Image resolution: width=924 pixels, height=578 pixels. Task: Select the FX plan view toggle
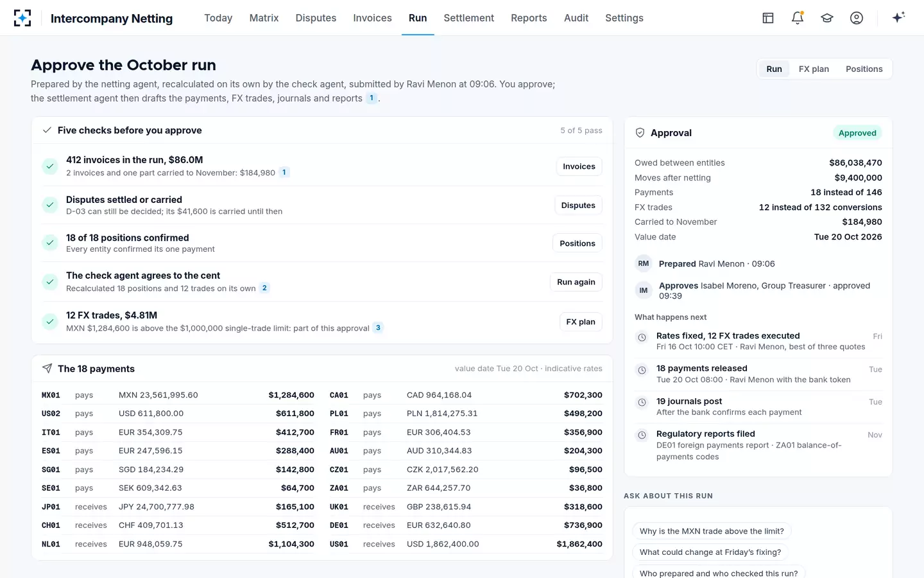(x=814, y=69)
